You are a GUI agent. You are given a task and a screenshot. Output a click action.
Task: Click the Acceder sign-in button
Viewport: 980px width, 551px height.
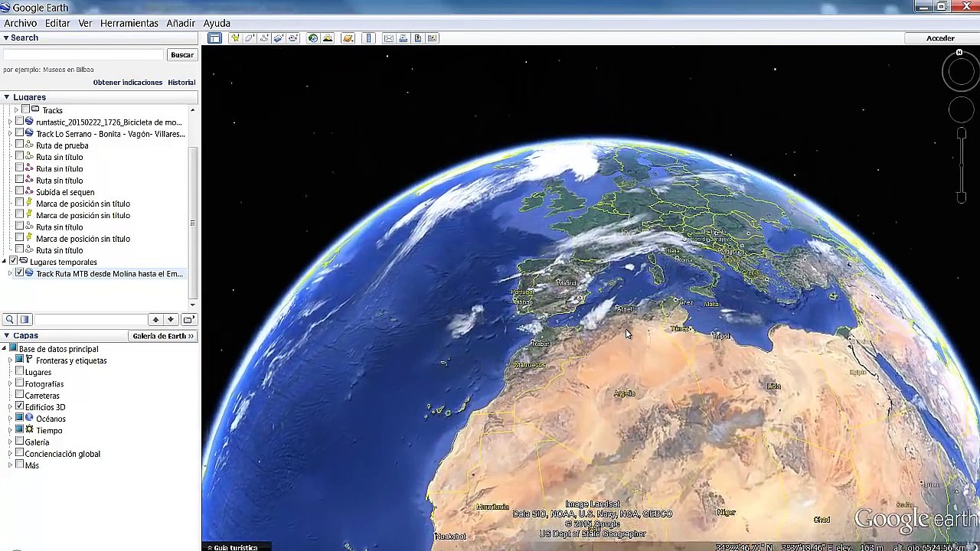[x=940, y=38]
